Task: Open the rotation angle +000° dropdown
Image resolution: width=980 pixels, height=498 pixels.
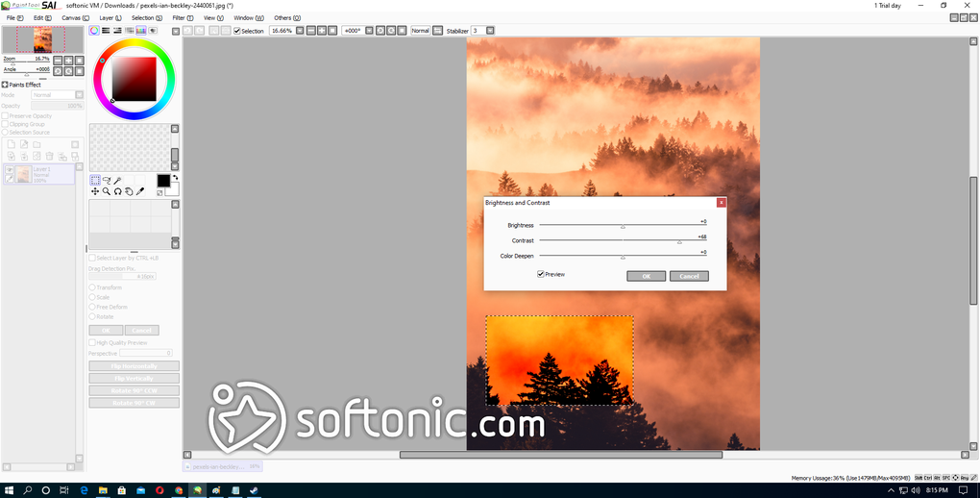Action: coord(369,30)
